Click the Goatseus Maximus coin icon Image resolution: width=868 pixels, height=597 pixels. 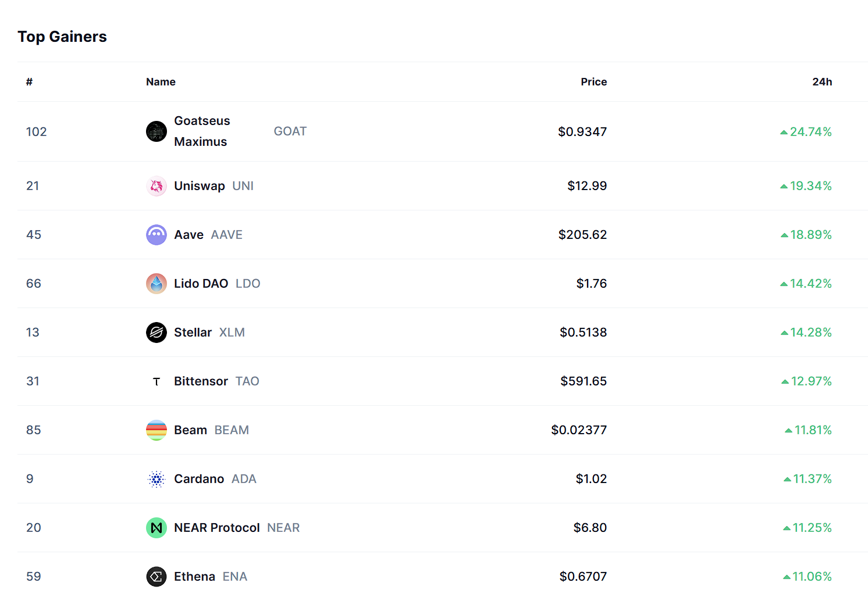click(156, 131)
